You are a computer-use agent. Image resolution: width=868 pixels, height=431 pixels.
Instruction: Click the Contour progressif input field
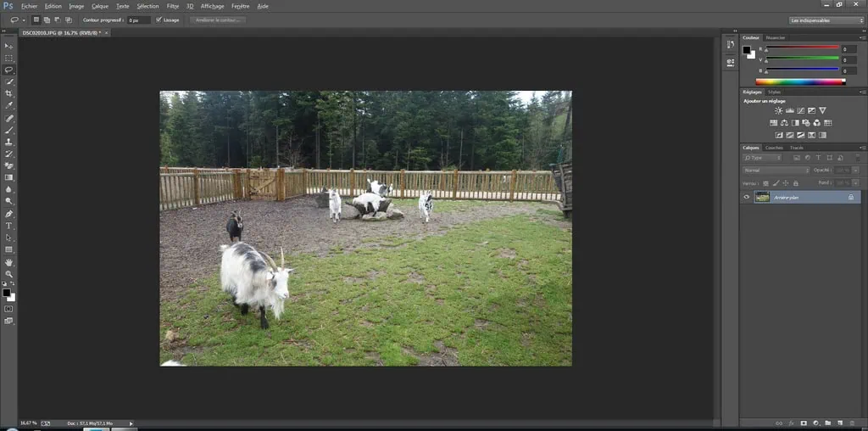[x=138, y=20]
